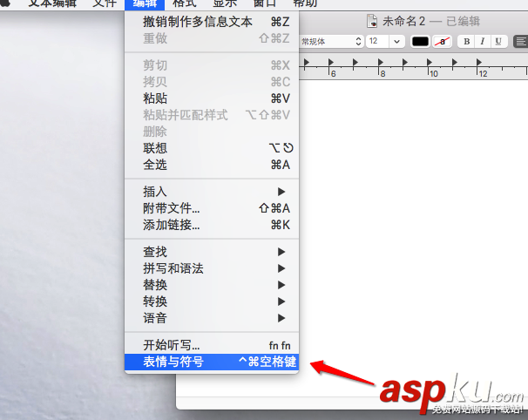
Task: Choose 粘贴 from the edit menu
Action: [212, 98]
